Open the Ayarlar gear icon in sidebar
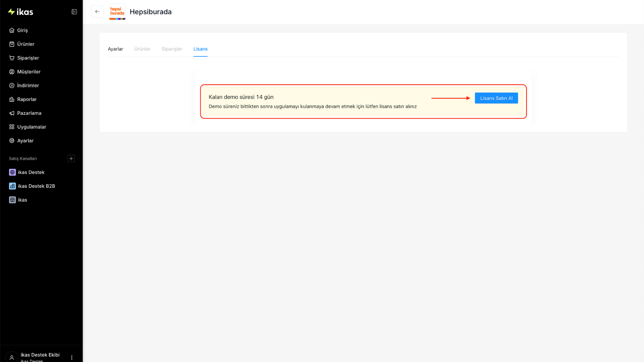 click(12, 141)
